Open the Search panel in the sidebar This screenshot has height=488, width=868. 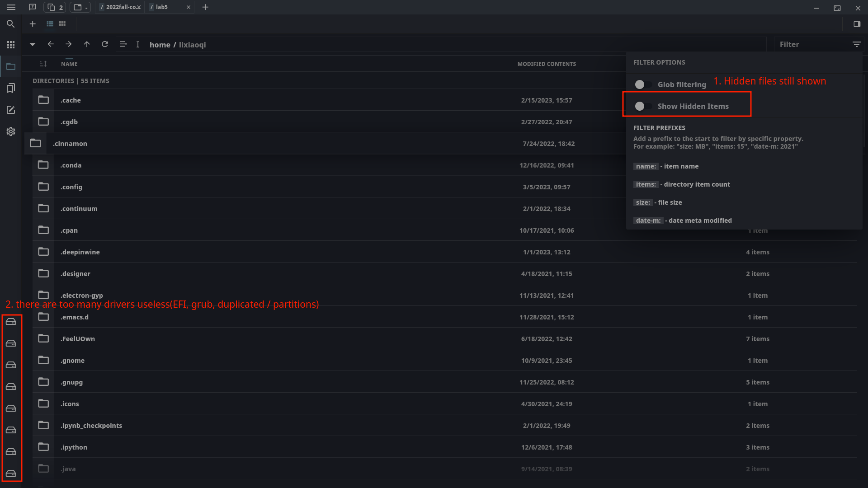coord(11,24)
